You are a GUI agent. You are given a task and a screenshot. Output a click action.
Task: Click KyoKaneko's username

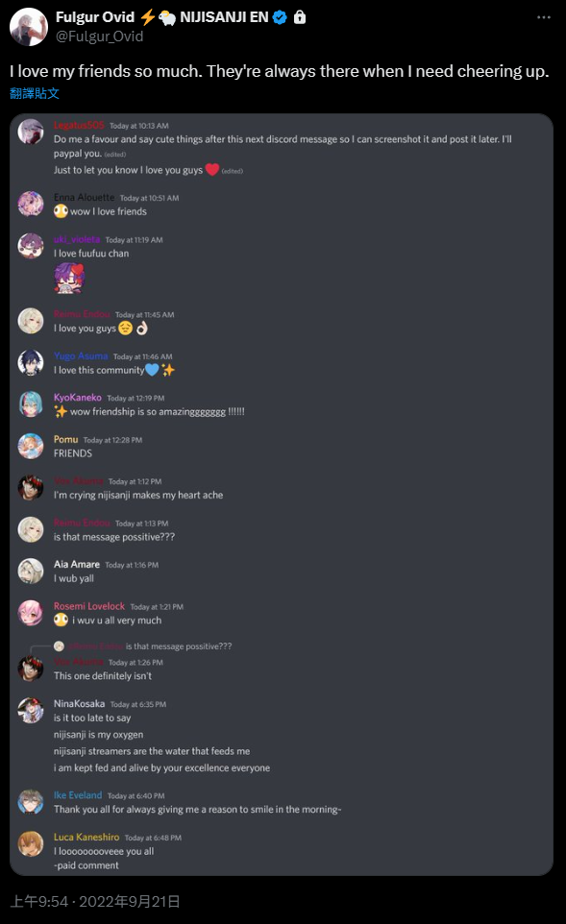click(77, 398)
